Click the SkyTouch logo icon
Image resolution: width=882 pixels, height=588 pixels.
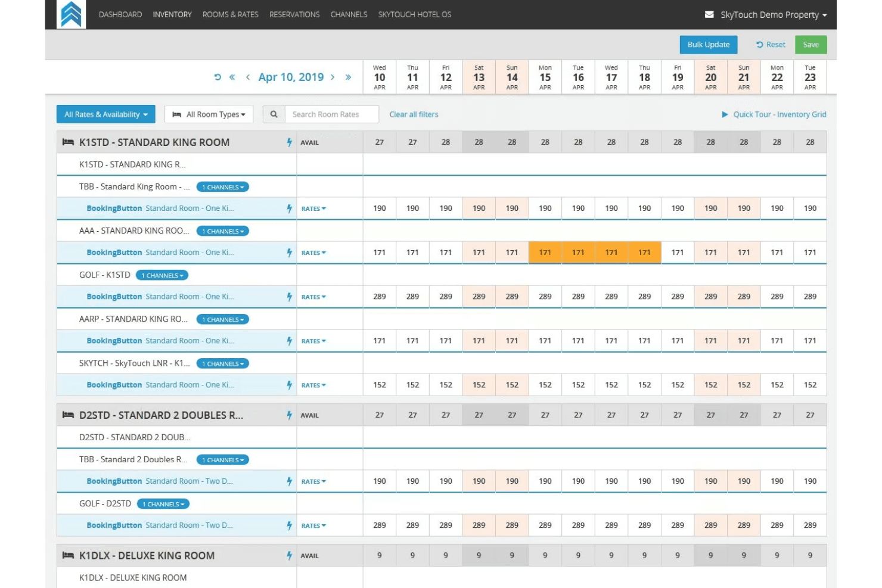(x=71, y=14)
